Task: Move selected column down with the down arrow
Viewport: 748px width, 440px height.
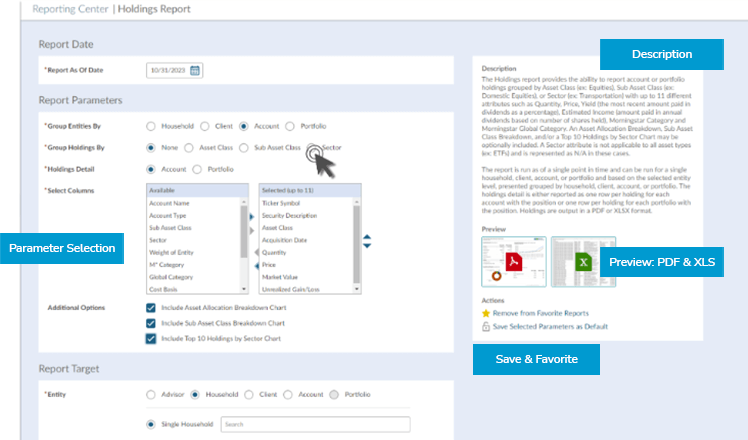Action: pos(367,247)
